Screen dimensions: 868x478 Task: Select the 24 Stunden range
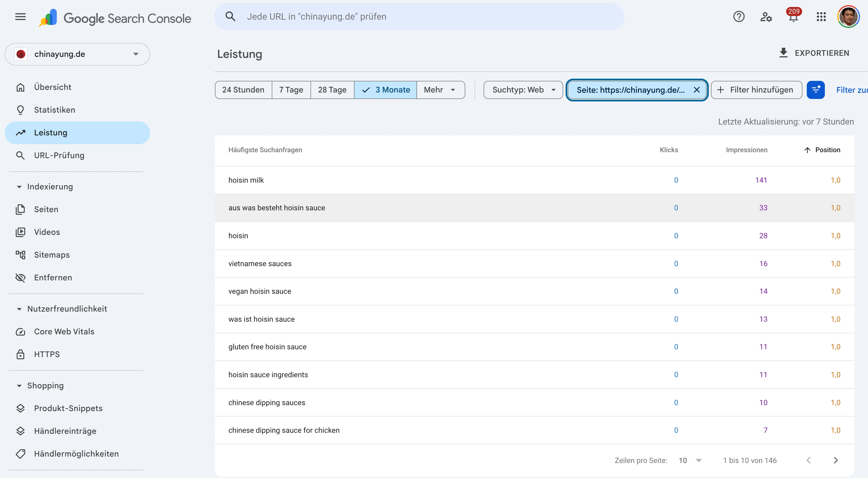(243, 90)
